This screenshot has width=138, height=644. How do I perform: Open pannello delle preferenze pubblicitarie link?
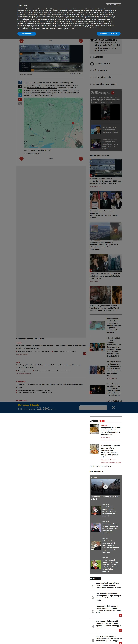pyautogui.click(x=80, y=23)
